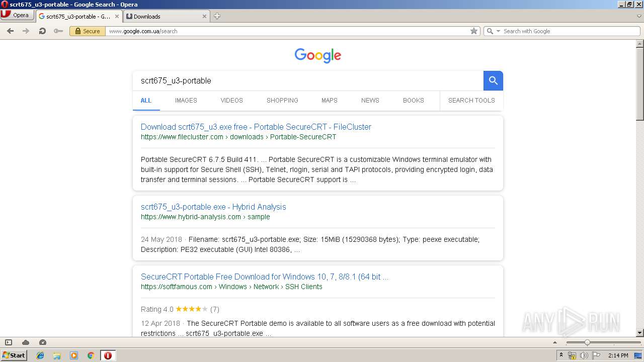This screenshot has height=362, width=644.
Task: Open Opera Link cloud icon
Action: (26, 342)
